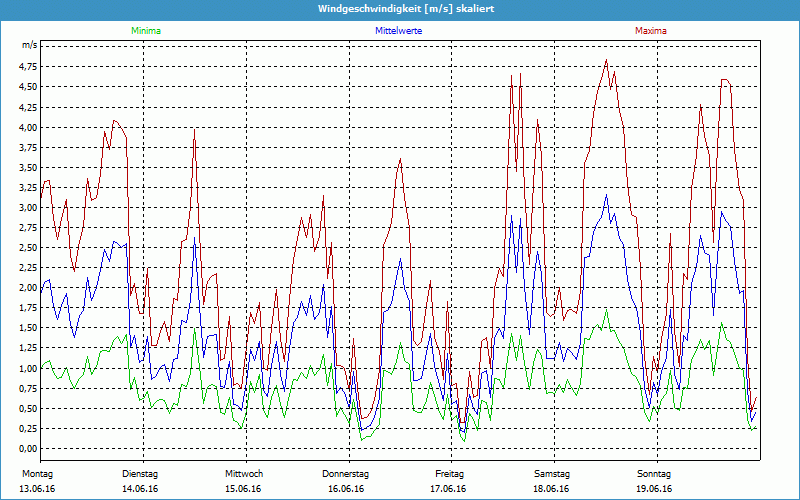800x500 pixels.
Task: Click the '1,50' y-axis value
Action: pyautogui.click(x=29, y=328)
